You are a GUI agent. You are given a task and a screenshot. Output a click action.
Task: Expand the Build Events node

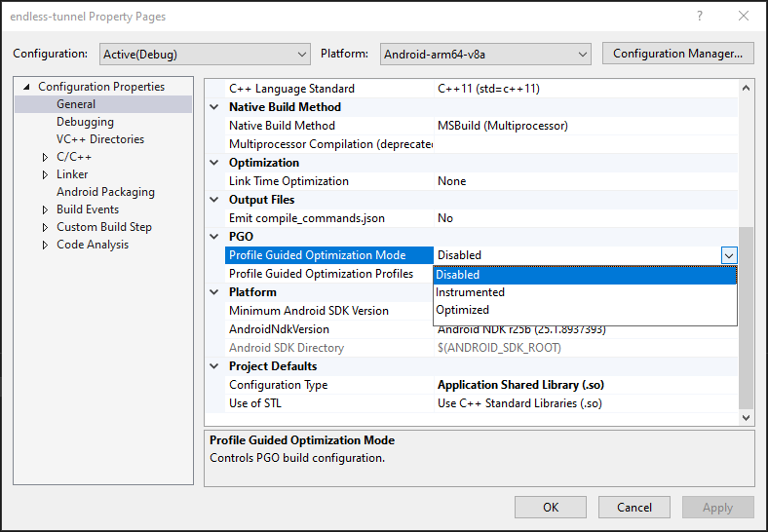pyautogui.click(x=45, y=209)
